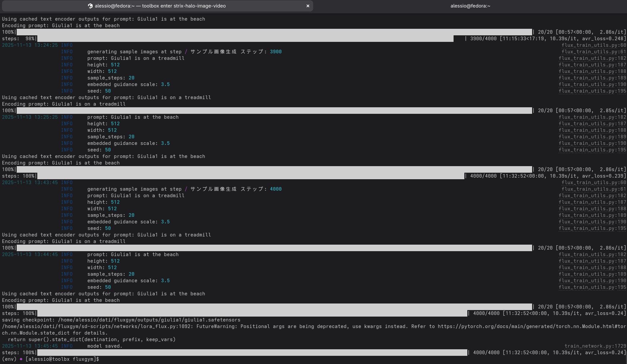Click flux_train_utils.py:182 link beside 13:25:25 timestamp

pyautogui.click(x=592, y=117)
